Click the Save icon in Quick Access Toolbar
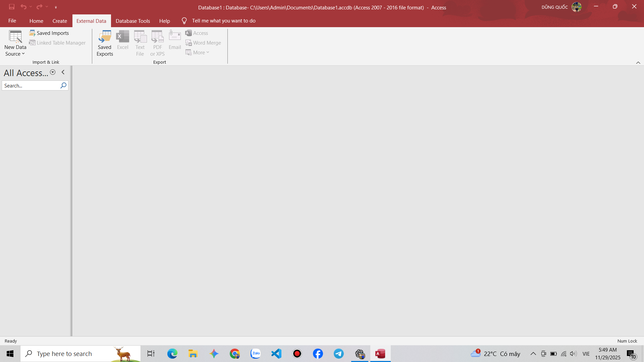This screenshot has width=644, height=362. (x=12, y=7)
